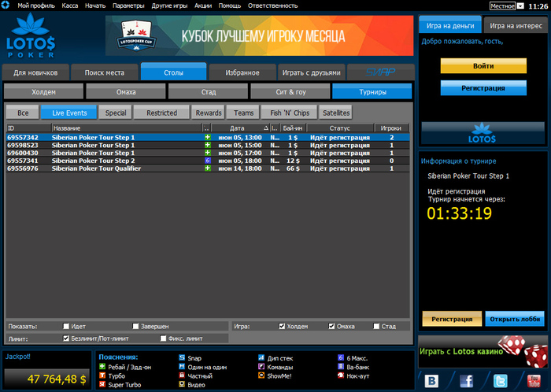551x392 pixels.
Task: Uncheck the Холдем game checkbox
Action: (282, 326)
